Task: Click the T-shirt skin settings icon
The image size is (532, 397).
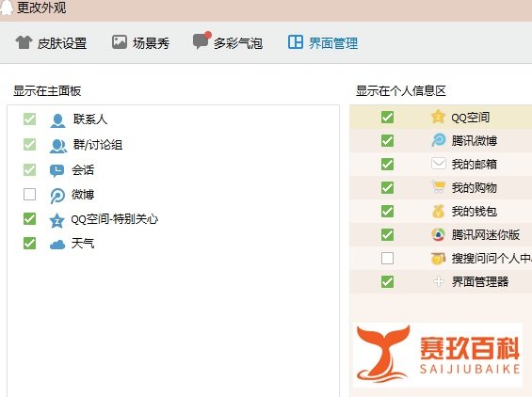Action: pos(24,42)
